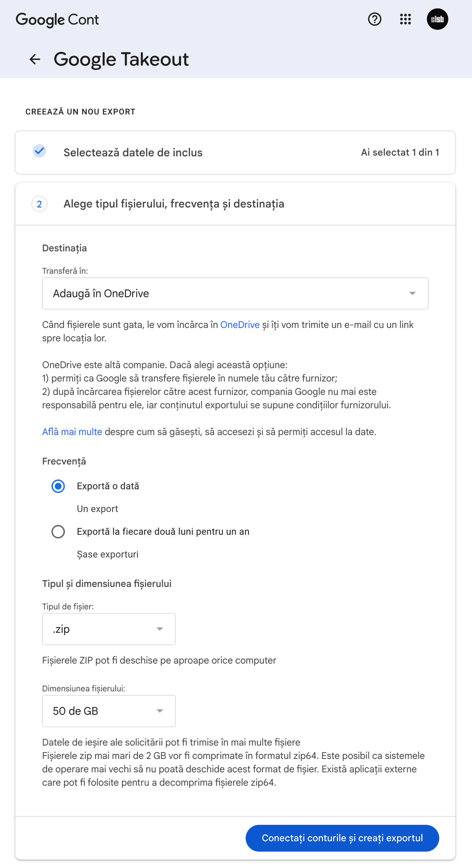Expand "Selectează datele de inclus" section
The image size is (472, 868).
pyautogui.click(x=133, y=153)
